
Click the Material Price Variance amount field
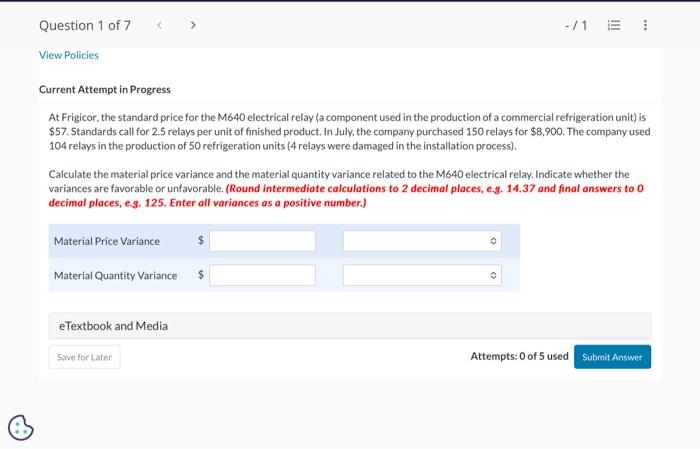point(262,241)
